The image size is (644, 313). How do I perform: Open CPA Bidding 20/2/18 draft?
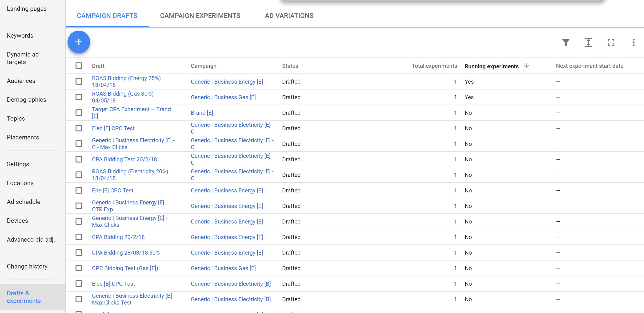pos(118,237)
